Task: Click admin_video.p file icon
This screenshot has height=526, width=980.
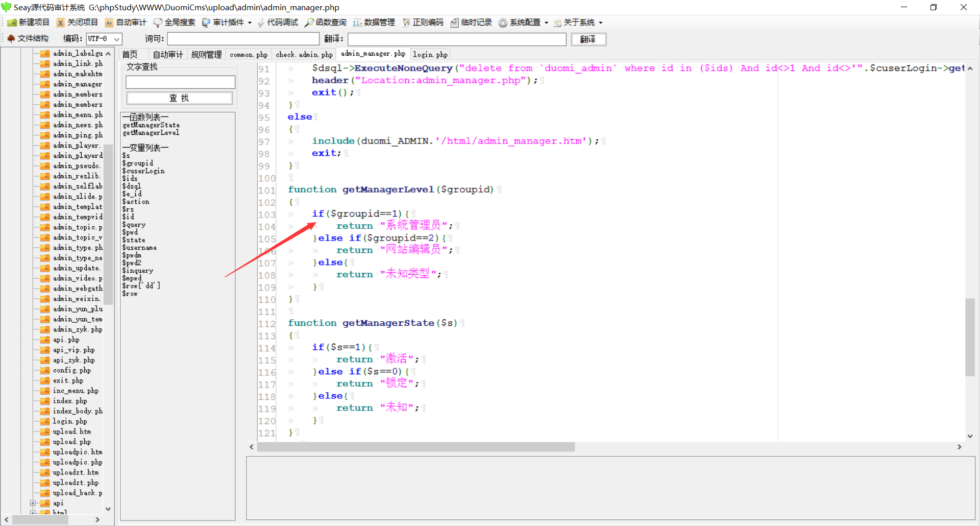Action: tap(45, 278)
